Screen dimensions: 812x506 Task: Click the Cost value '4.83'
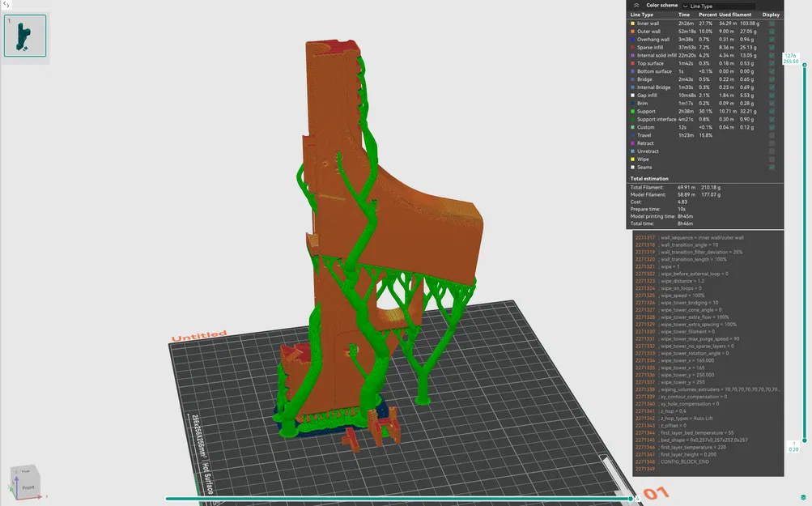[682, 202]
